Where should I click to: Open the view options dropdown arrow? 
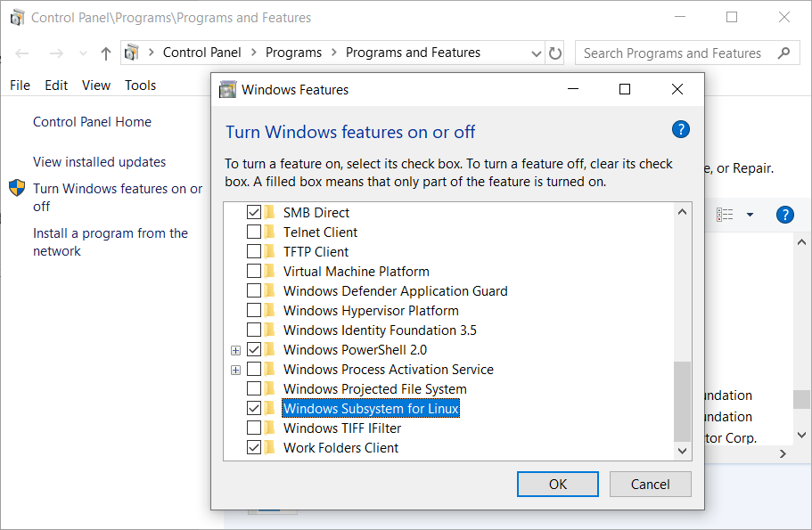click(x=750, y=215)
